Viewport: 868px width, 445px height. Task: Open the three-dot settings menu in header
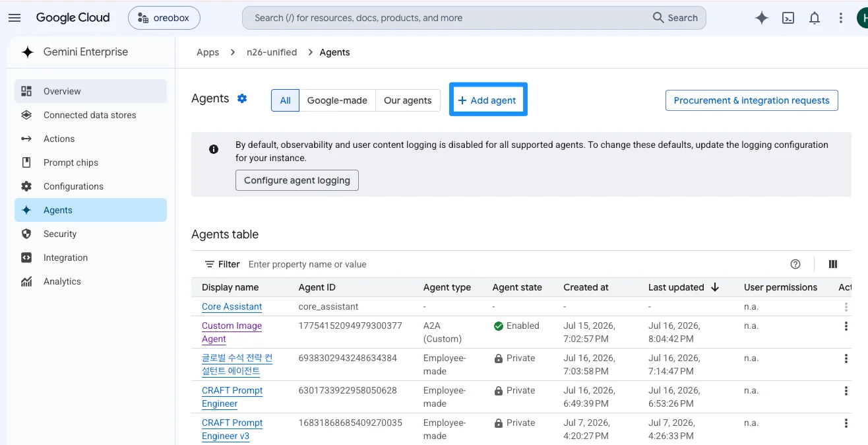pyautogui.click(x=841, y=18)
